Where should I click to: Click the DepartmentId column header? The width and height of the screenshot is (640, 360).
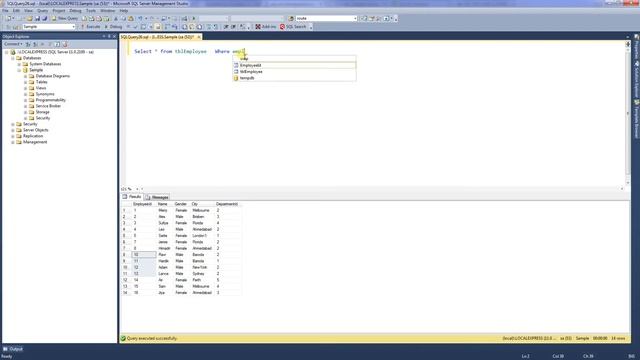click(x=227, y=204)
